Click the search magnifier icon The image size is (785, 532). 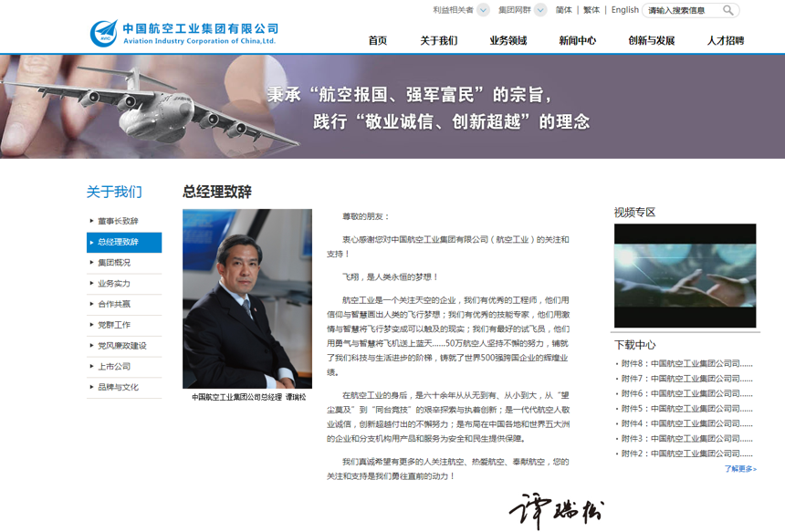click(x=727, y=10)
